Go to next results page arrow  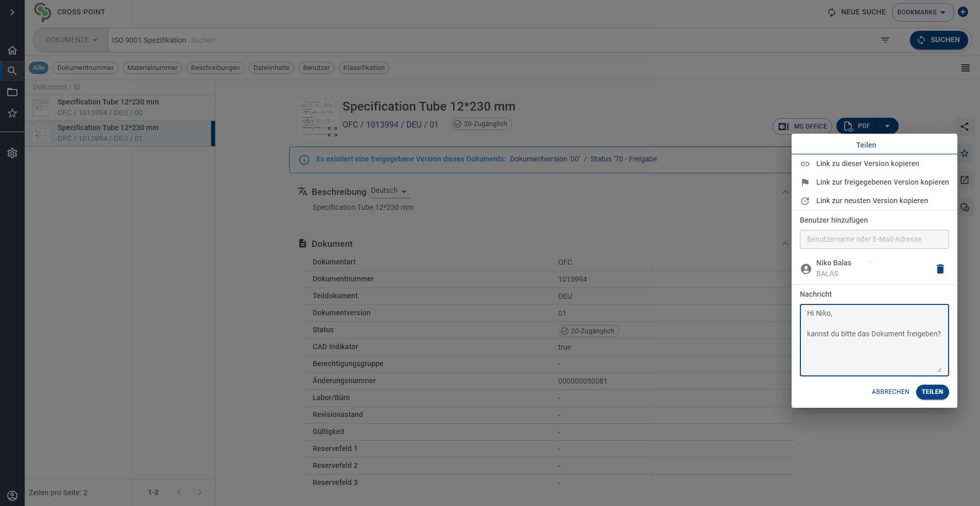click(200, 493)
